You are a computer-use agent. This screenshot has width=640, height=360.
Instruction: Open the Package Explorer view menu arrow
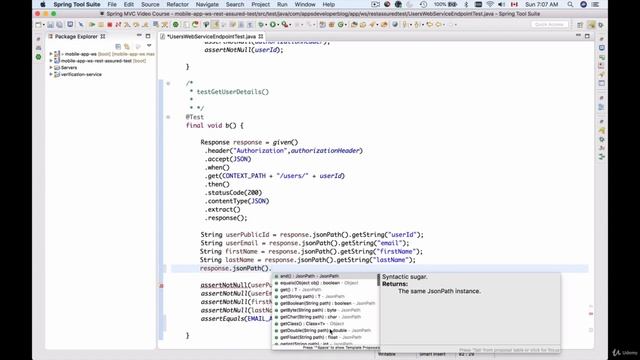pos(149,46)
